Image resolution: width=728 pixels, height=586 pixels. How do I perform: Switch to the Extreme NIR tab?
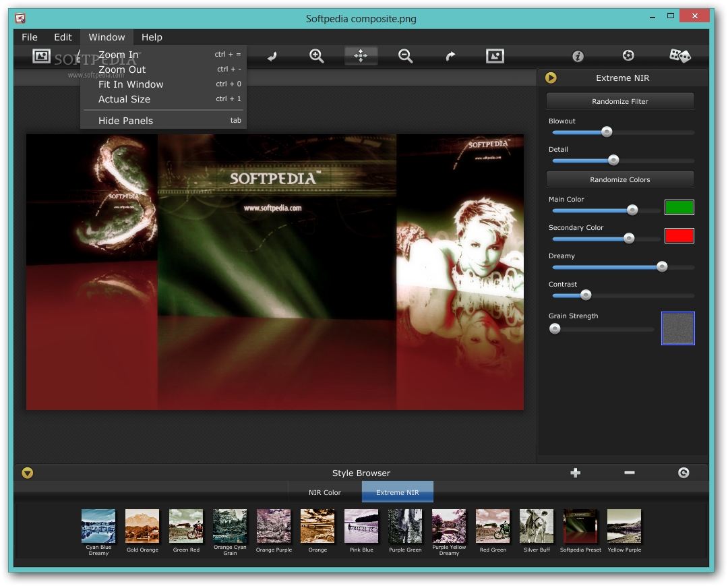tap(398, 492)
